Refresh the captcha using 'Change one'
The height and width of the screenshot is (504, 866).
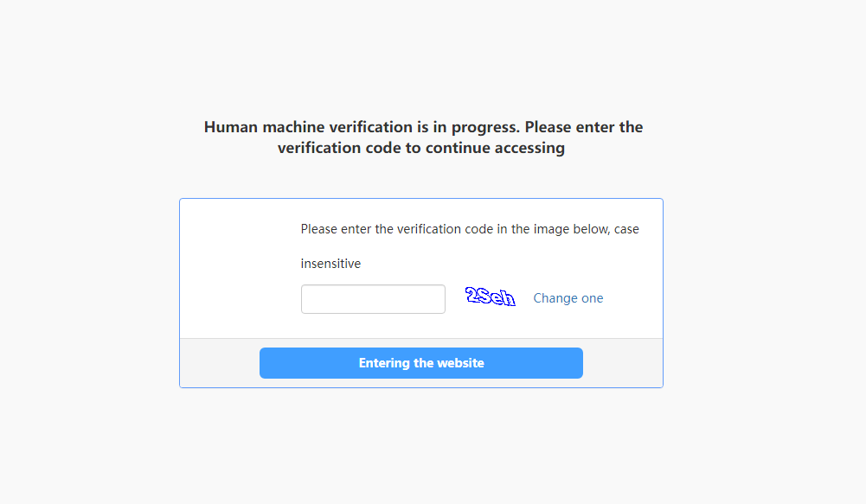coord(568,298)
